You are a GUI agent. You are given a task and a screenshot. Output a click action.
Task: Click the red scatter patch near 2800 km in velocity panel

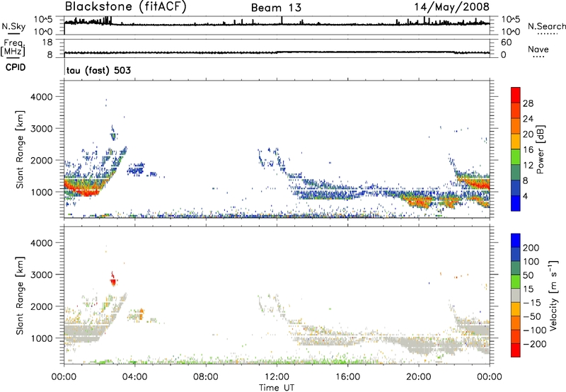114,281
